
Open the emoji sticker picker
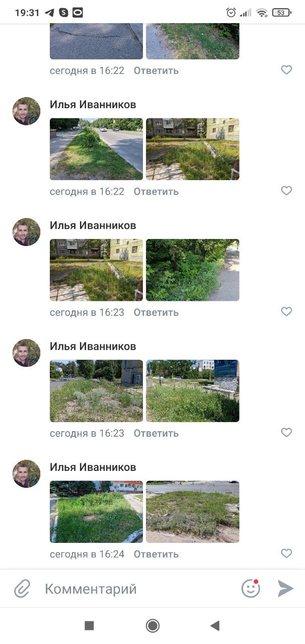pyautogui.click(x=251, y=588)
